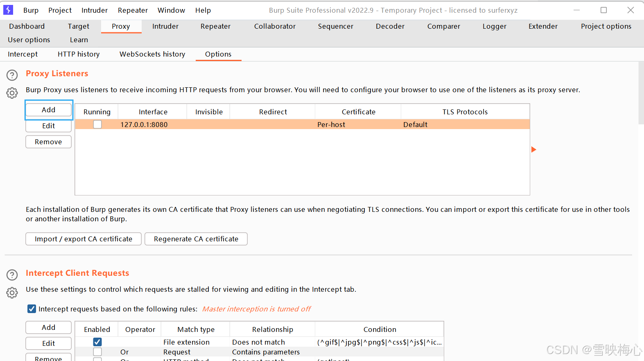The image size is (644, 361).
Task: Select the File extension rule row
Action: [x=260, y=342]
